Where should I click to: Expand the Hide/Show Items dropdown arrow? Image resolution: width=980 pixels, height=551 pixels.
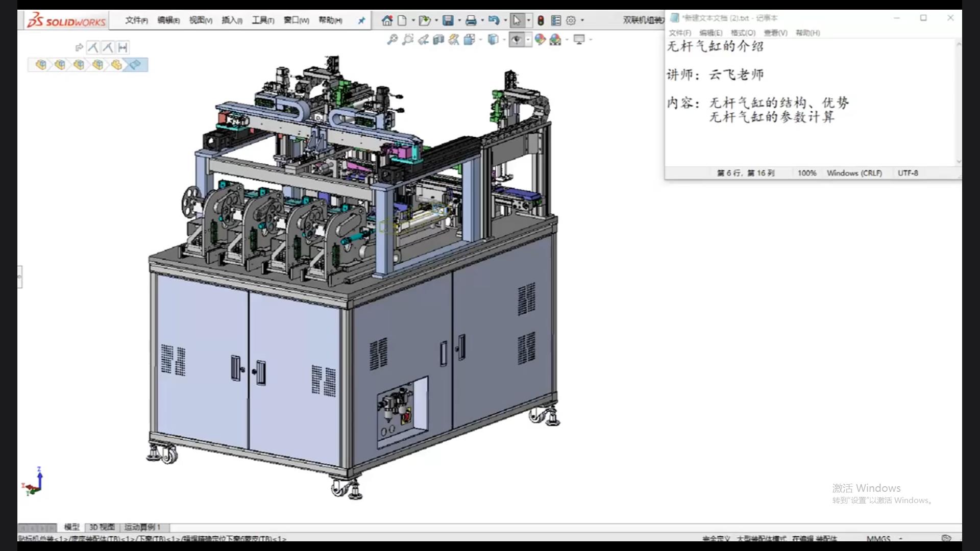click(x=528, y=39)
